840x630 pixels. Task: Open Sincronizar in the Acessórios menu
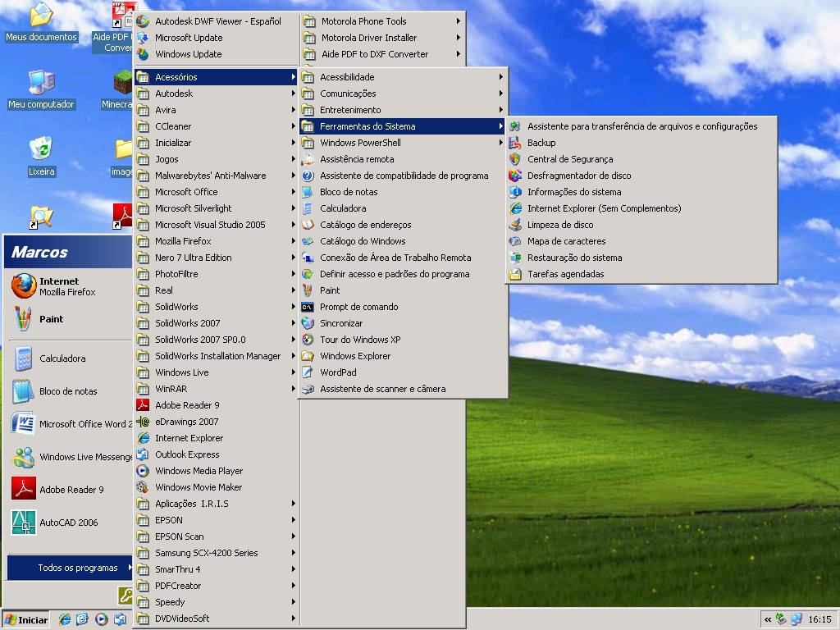pos(403,323)
